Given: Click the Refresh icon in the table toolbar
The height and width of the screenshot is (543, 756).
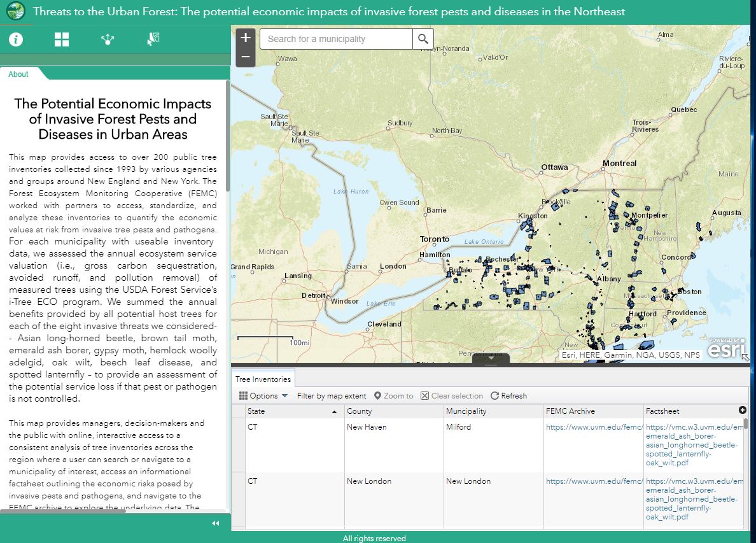Looking at the screenshot, I should pos(509,395).
